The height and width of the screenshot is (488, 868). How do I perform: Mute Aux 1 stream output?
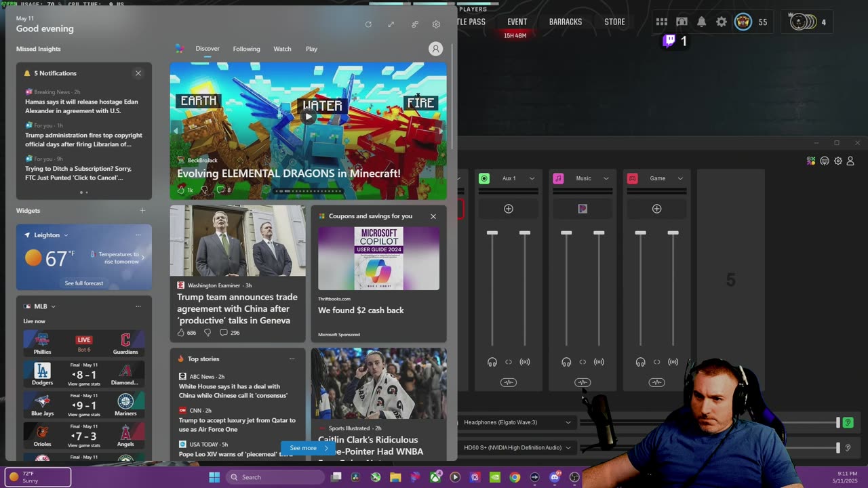click(x=525, y=362)
